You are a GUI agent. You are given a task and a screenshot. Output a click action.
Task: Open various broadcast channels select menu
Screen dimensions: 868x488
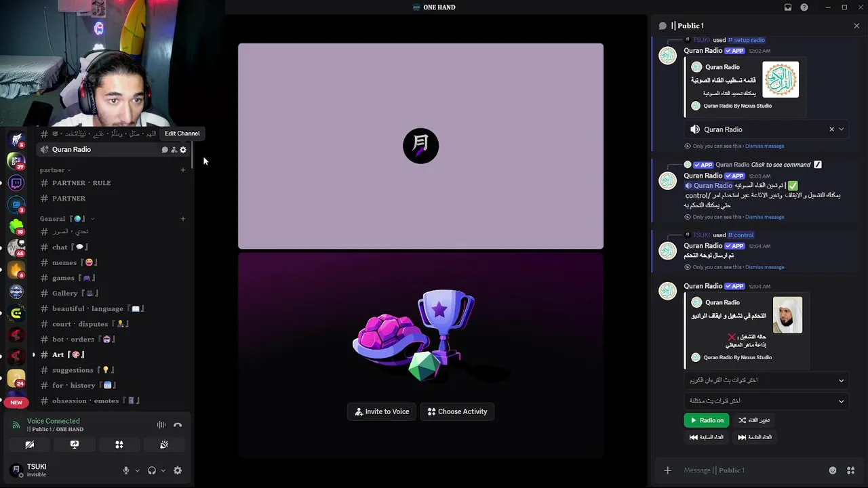point(766,401)
